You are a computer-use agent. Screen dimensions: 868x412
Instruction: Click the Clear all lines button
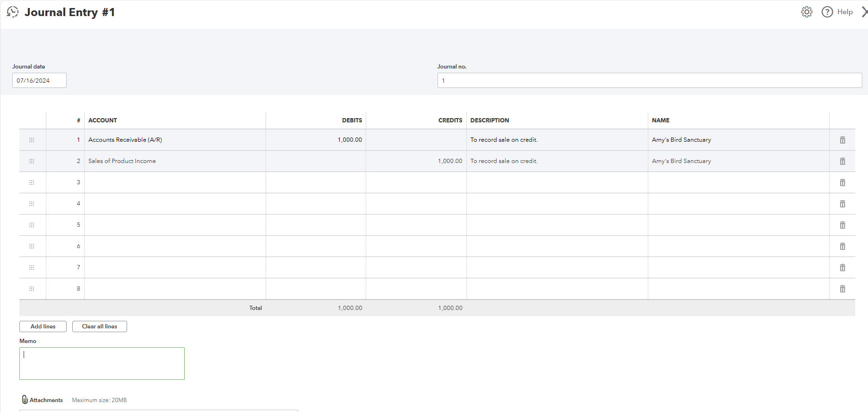(99, 326)
